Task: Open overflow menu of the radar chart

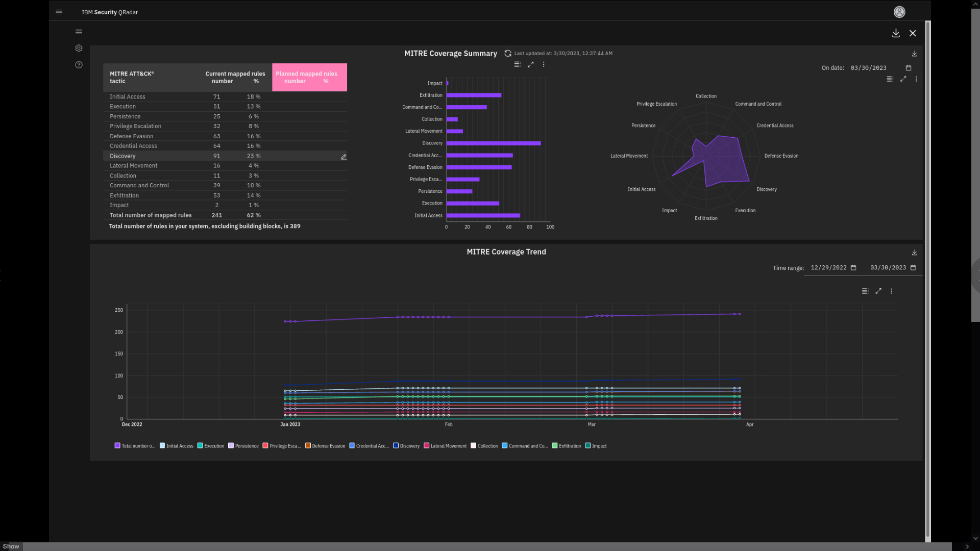Action: (916, 79)
